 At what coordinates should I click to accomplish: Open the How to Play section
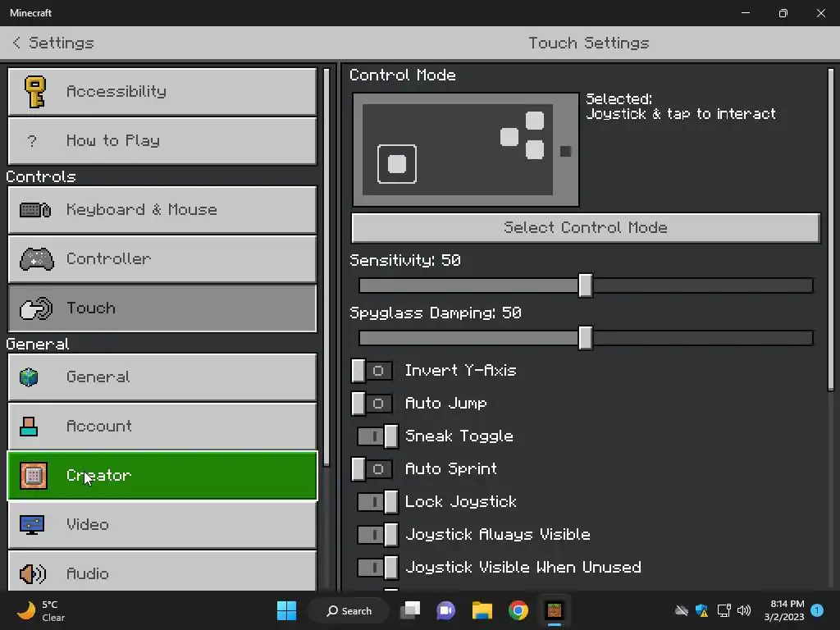click(162, 141)
